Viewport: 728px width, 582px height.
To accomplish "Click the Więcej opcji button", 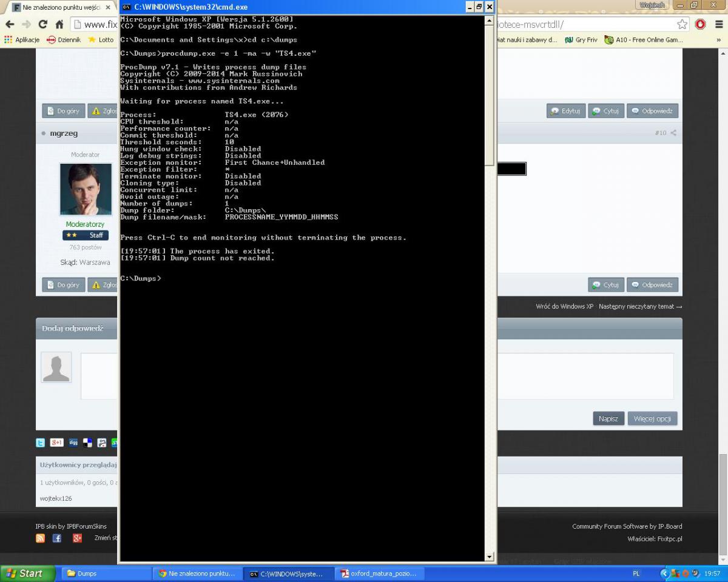I will point(652,418).
